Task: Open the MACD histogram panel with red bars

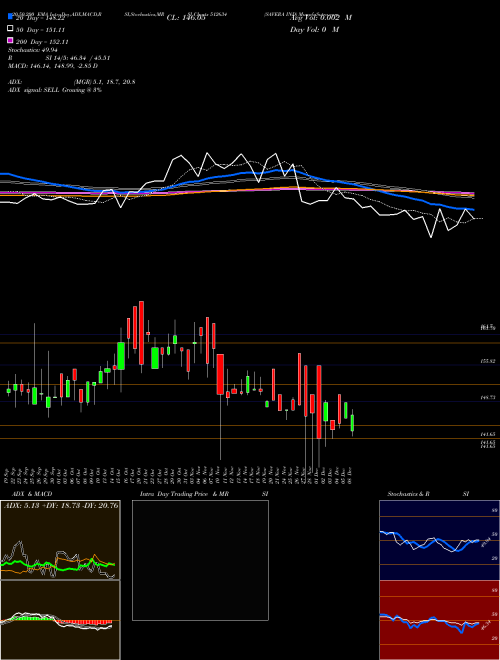Action: (60, 620)
